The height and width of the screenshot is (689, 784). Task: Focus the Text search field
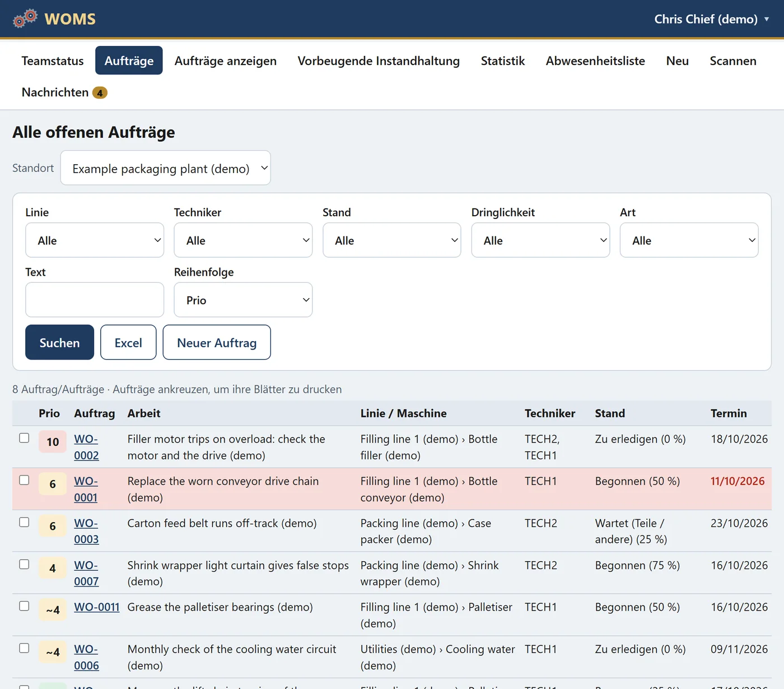(95, 300)
